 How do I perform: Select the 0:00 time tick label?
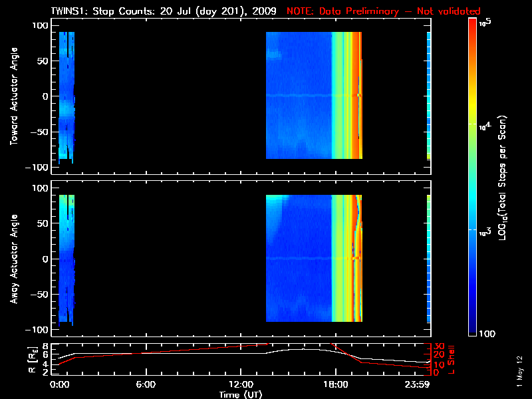(x=60, y=384)
